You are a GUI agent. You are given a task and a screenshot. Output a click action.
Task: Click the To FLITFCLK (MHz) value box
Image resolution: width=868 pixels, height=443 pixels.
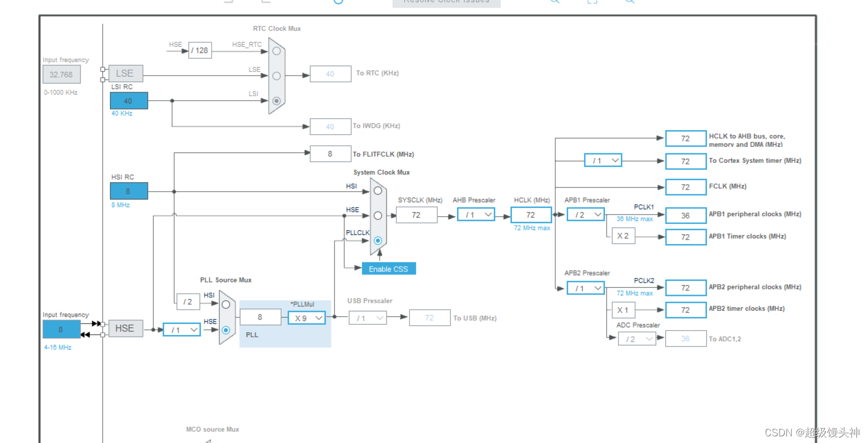coord(330,154)
